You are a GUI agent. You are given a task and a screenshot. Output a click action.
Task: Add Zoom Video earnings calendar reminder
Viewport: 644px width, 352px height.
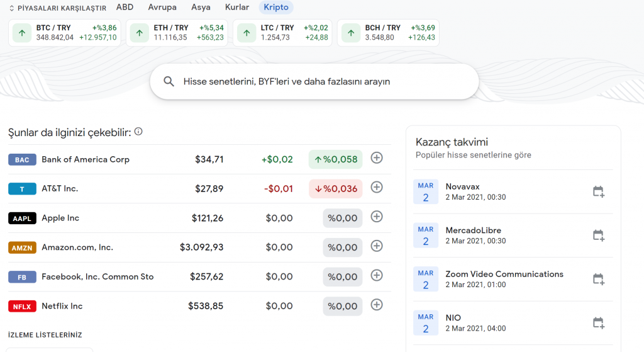tap(598, 279)
